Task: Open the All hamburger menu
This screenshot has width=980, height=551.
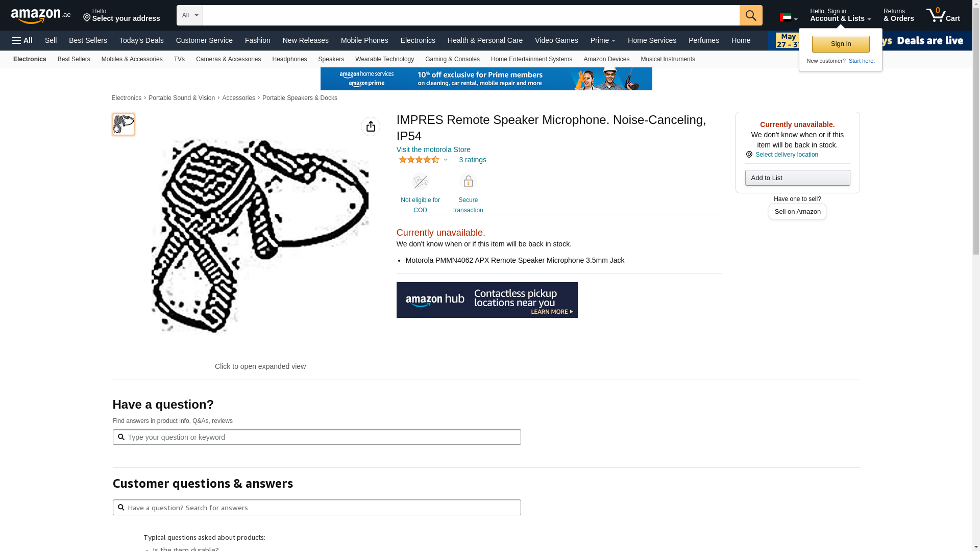Action: [22, 40]
